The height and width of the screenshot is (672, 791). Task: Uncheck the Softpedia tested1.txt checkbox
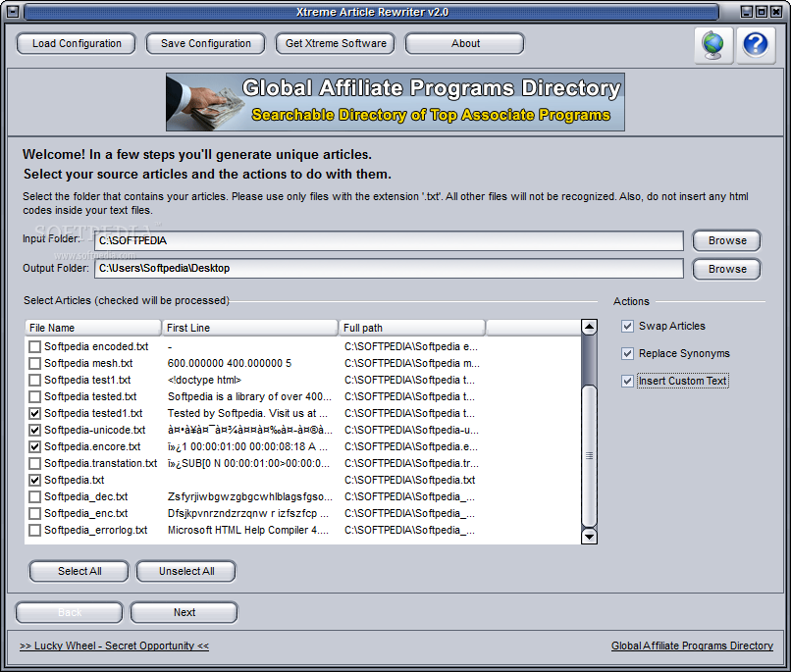pyautogui.click(x=34, y=413)
